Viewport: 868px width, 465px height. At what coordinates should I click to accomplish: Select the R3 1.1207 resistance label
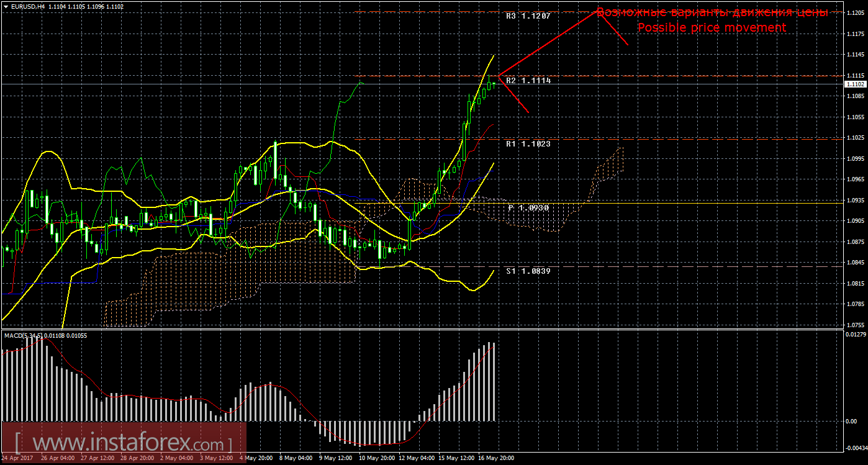pyautogui.click(x=528, y=17)
